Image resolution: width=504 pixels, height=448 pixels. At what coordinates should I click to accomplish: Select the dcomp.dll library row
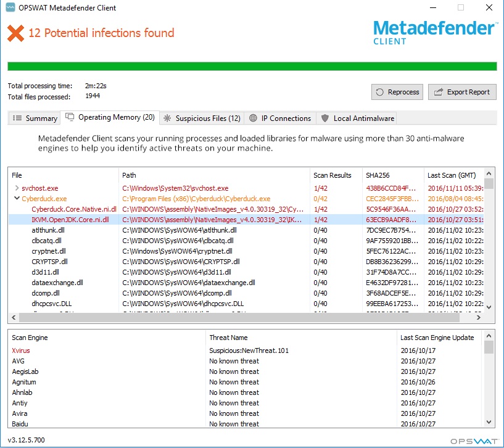click(x=246, y=293)
